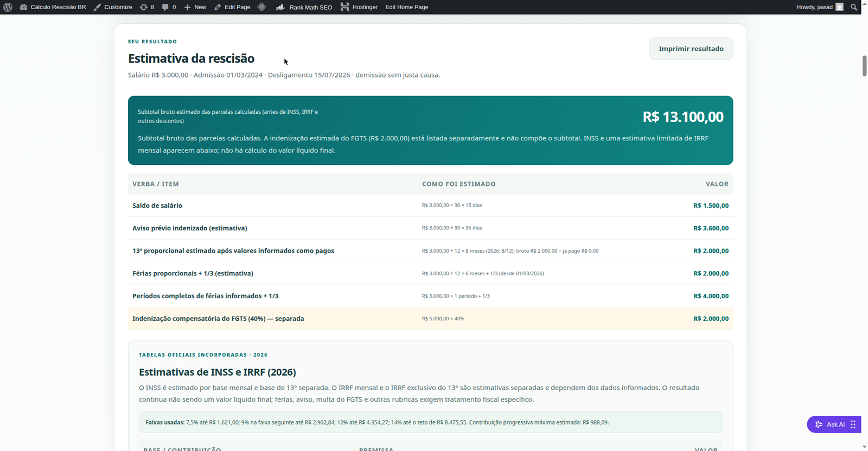Screen dimensions: 868x451
Task: Click the R$ 13.100,00 subtotal amount
Action: [683, 117]
